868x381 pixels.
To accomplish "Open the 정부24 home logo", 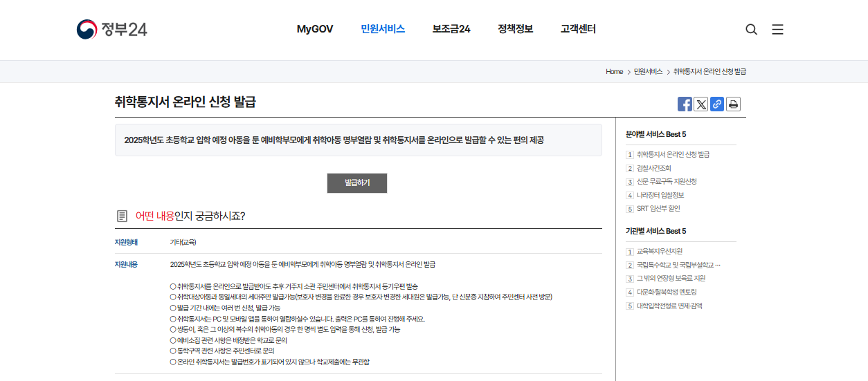I will point(111,29).
